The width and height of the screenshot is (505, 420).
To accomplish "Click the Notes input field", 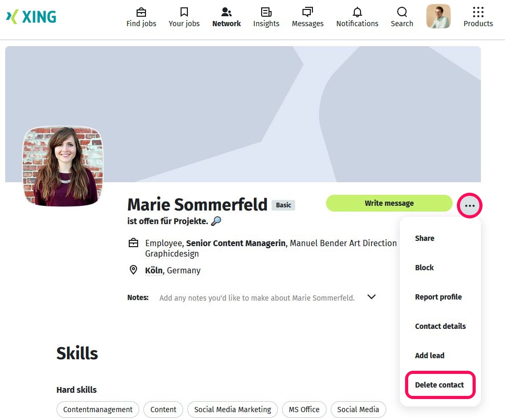I will click(x=257, y=298).
